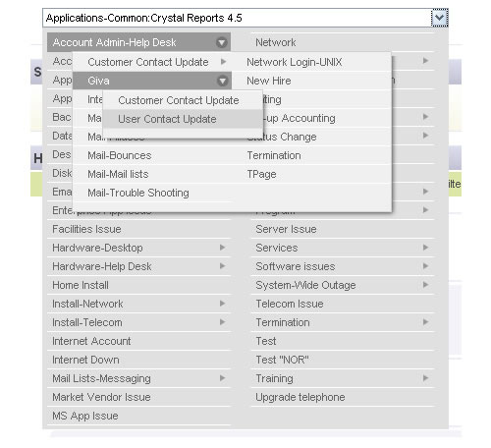491x448 pixels.
Task: Click the category selection text field
Action: coord(237,18)
